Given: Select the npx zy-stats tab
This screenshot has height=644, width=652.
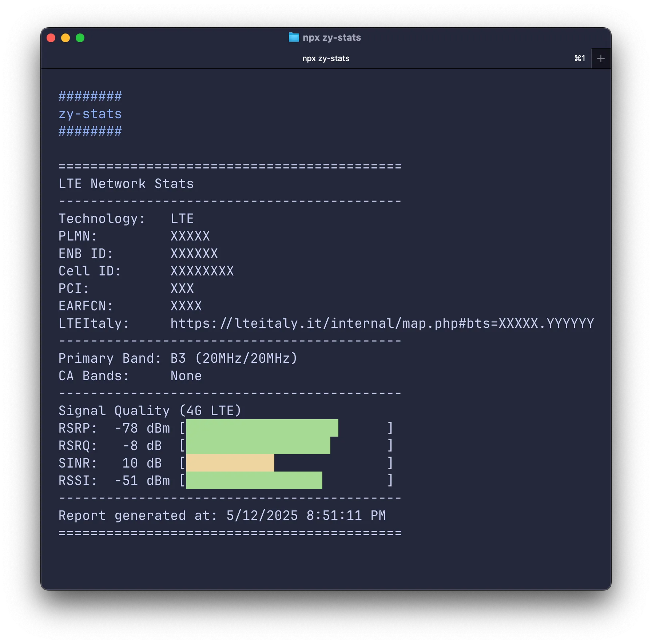Looking at the screenshot, I should coord(326,59).
